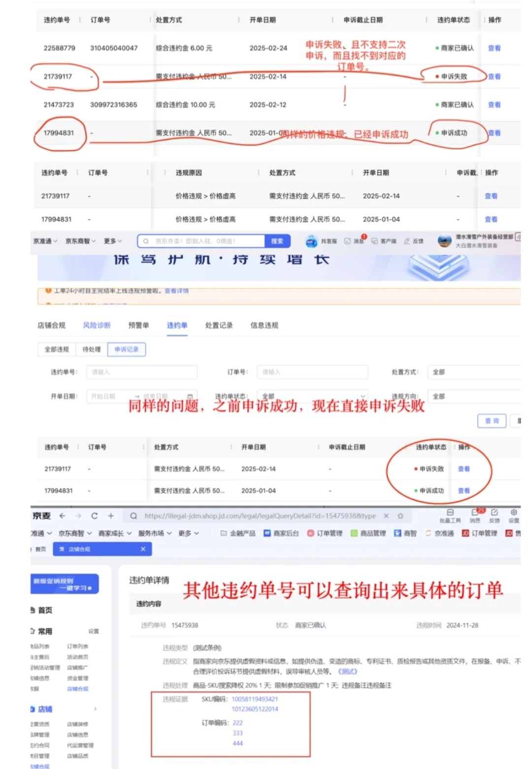Select the 全部违规 sub-tab
532x769 pixels.
[57, 349]
